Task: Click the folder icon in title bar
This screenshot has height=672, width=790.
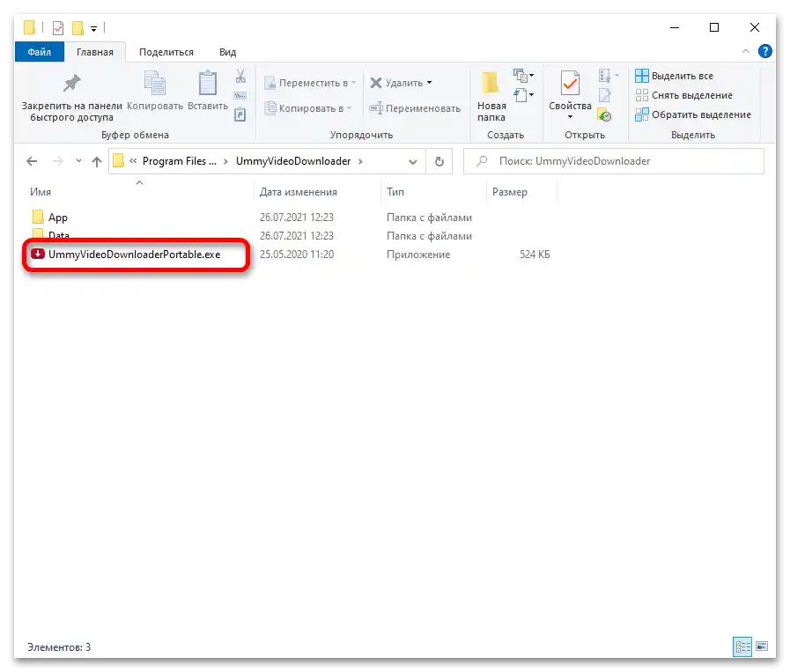Action: (30, 27)
